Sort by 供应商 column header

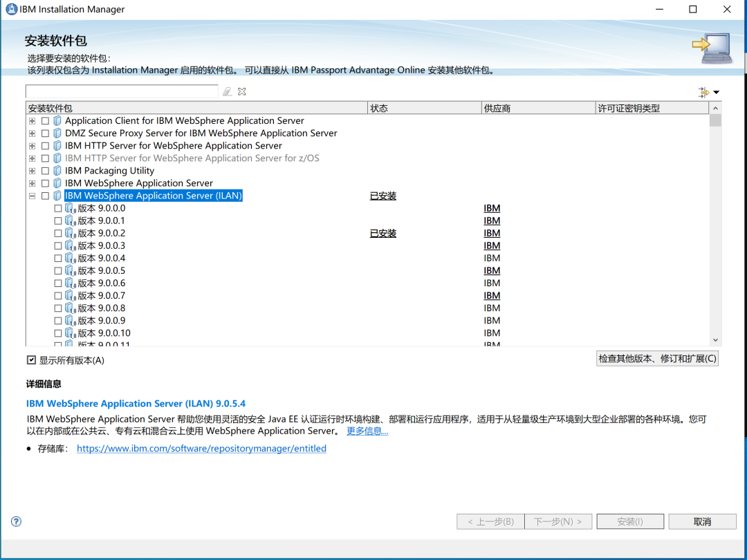coord(538,108)
